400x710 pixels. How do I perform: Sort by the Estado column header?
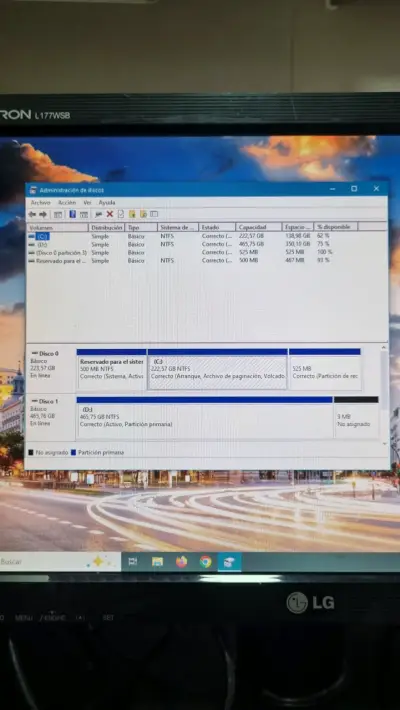coord(217,227)
